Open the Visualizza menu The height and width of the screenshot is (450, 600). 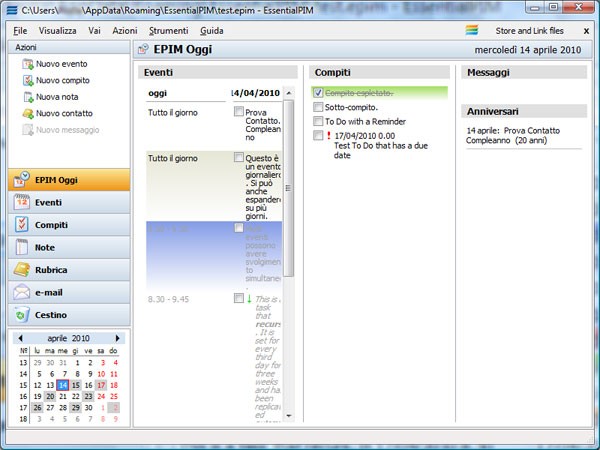point(58,31)
